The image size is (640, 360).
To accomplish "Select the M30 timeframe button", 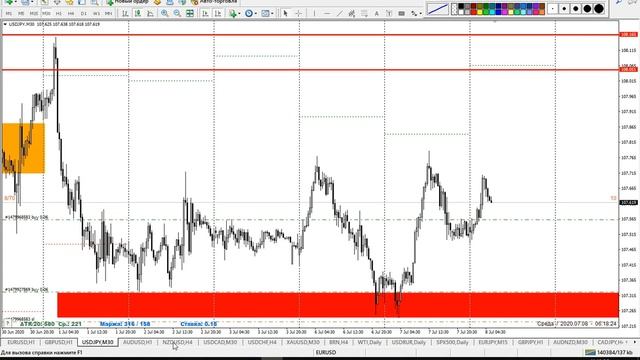I will tap(46, 13).
